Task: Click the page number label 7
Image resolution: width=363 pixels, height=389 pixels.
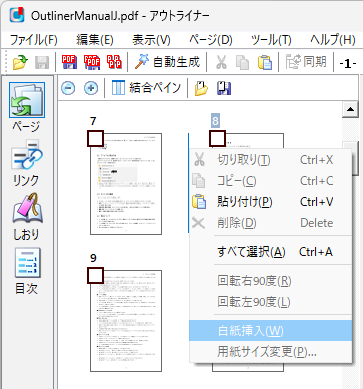Action: [x=93, y=121]
